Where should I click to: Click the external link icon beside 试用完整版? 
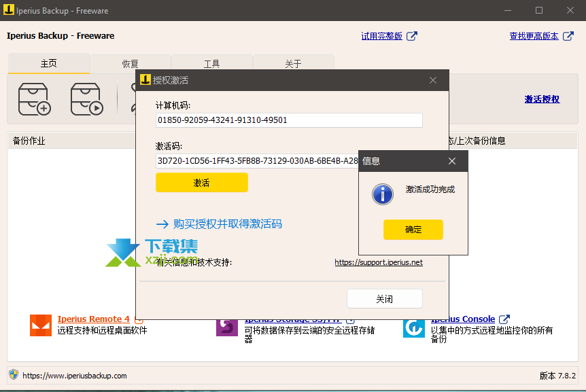(x=412, y=36)
